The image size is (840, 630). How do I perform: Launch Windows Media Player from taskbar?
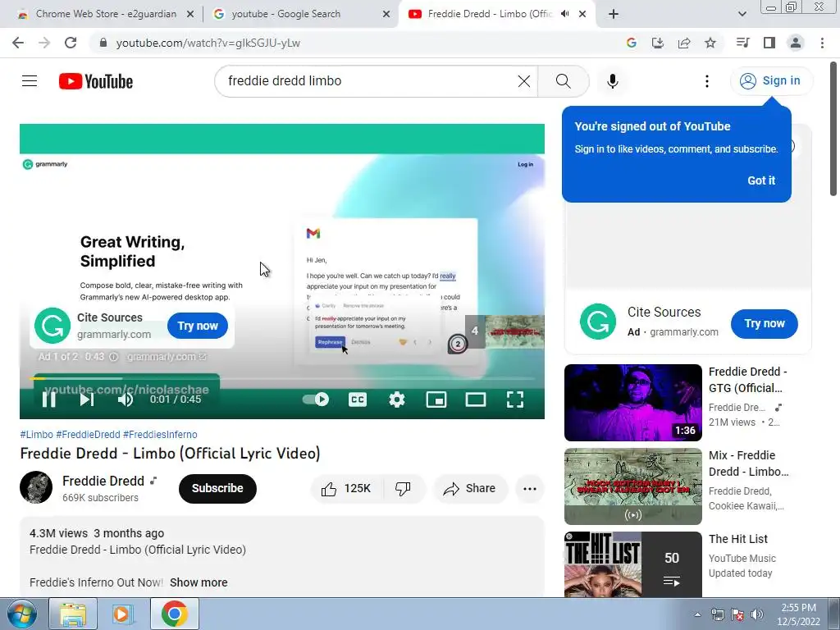click(123, 614)
